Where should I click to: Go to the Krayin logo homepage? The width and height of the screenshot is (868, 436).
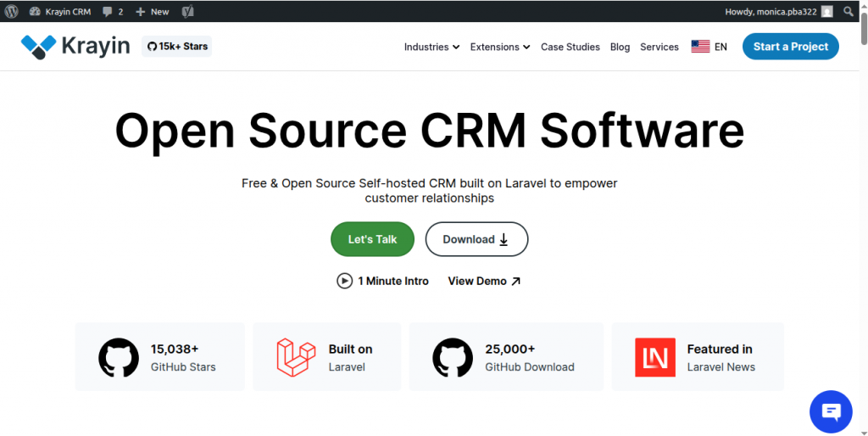coord(75,47)
